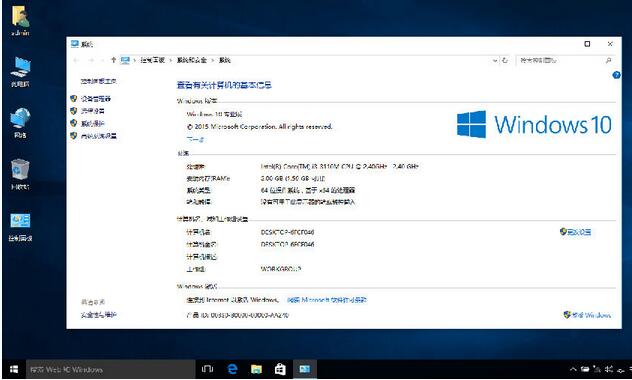This screenshot has height=380, width=632.
Task: Select the Control Panel (控制面板) desktop icon
Action: pos(20,226)
